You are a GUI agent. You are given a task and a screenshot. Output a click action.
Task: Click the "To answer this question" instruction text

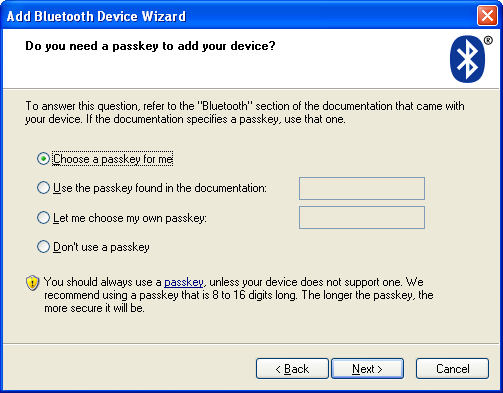pos(245,113)
